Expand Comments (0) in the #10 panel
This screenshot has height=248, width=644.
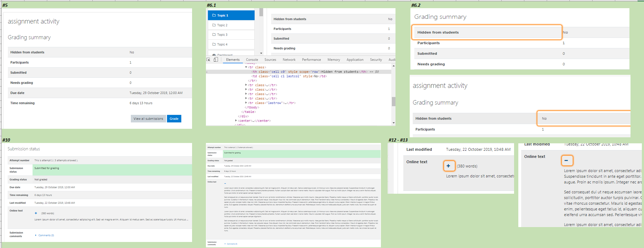coord(45,235)
